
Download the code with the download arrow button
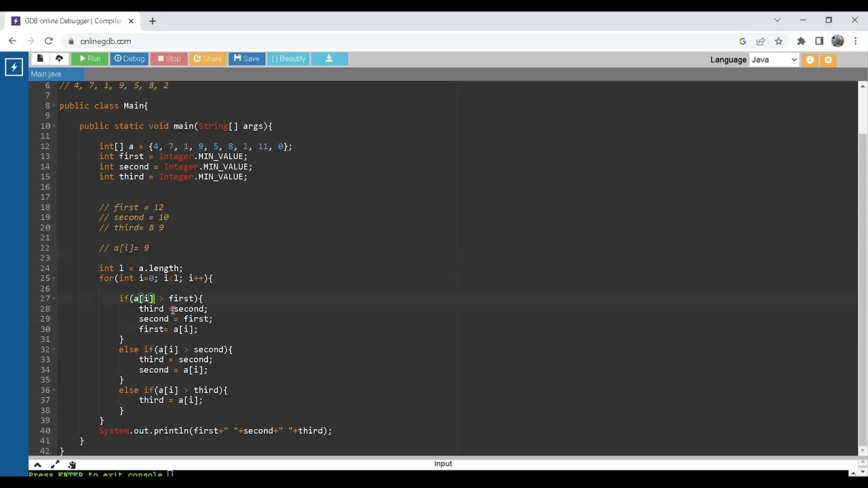[x=330, y=59]
